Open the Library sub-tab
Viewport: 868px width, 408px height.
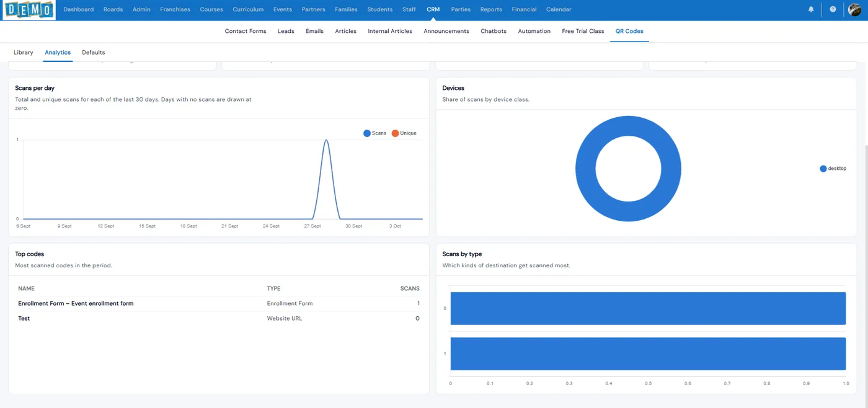24,53
